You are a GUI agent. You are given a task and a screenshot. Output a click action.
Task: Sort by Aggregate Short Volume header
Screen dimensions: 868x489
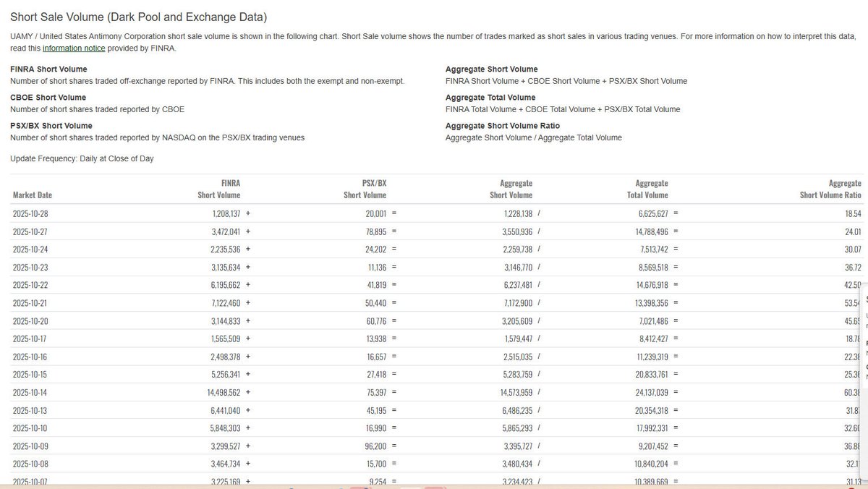click(x=511, y=190)
